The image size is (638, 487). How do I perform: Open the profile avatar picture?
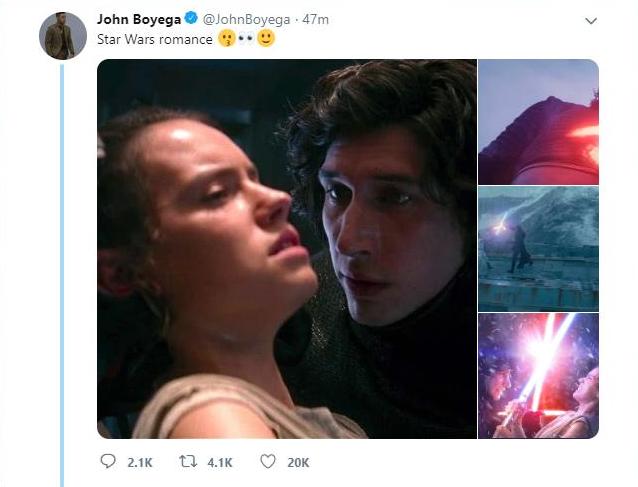(63, 36)
